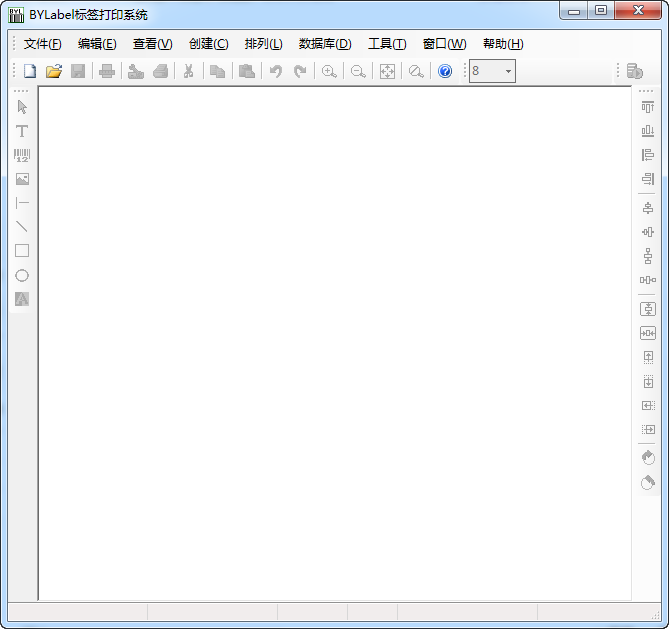Select the Barcode tool
The width and height of the screenshot is (669, 629).
tap(22, 155)
